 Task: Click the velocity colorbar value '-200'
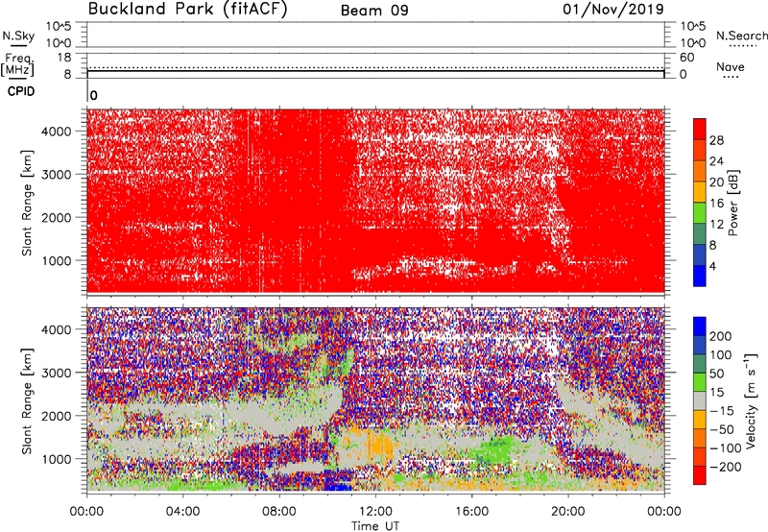tap(725, 467)
